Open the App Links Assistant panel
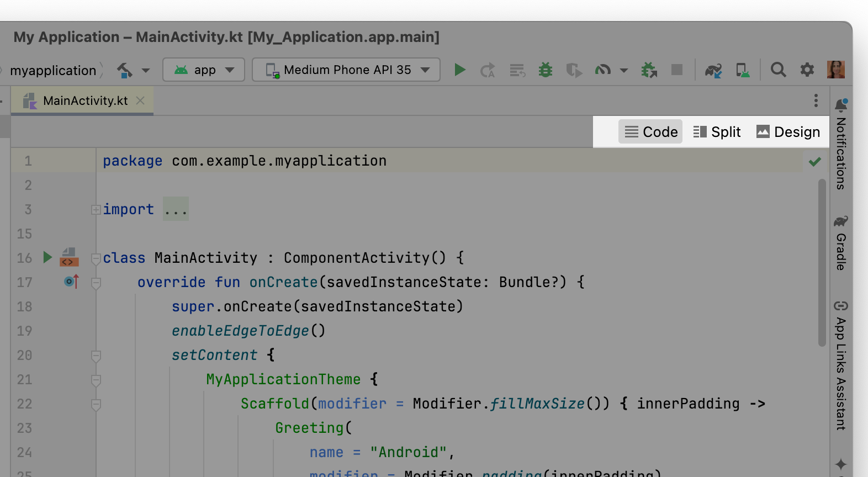The height and width of the screenshot is (477, 868). coord(840,365)
